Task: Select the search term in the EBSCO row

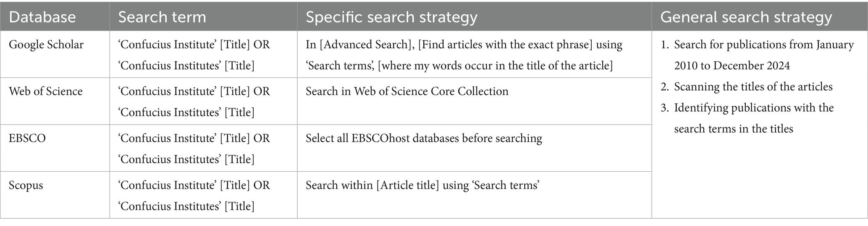Action: (x=194, y=149)
